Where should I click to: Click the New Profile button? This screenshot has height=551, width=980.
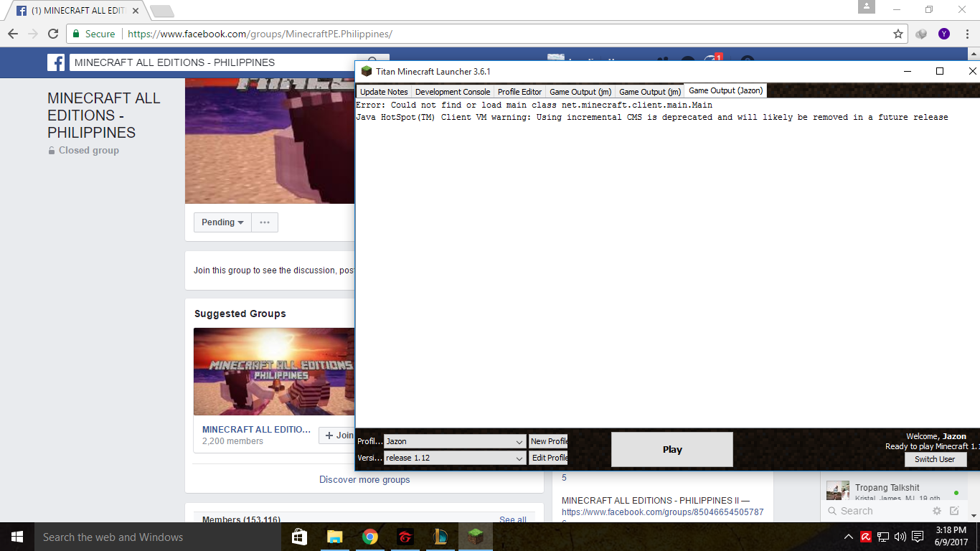(x=549, y=441)
